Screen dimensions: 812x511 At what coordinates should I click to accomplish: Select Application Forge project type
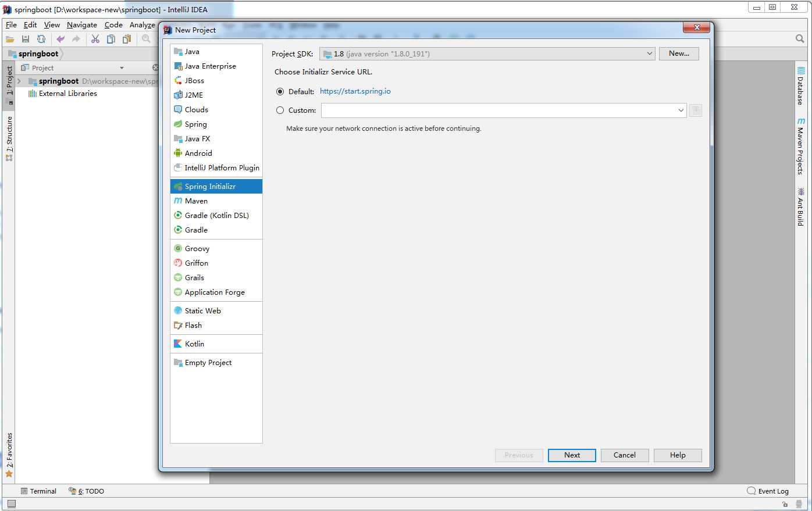click(216, 292)
